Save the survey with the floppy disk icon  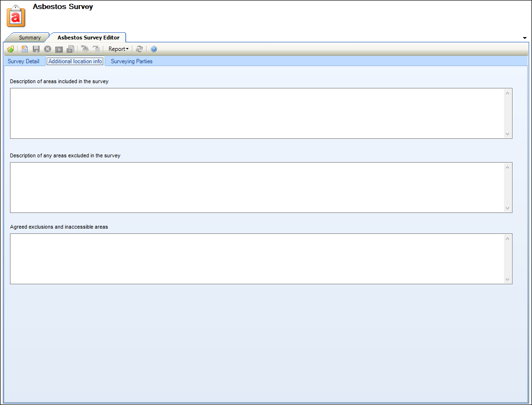tap(36, 49)
